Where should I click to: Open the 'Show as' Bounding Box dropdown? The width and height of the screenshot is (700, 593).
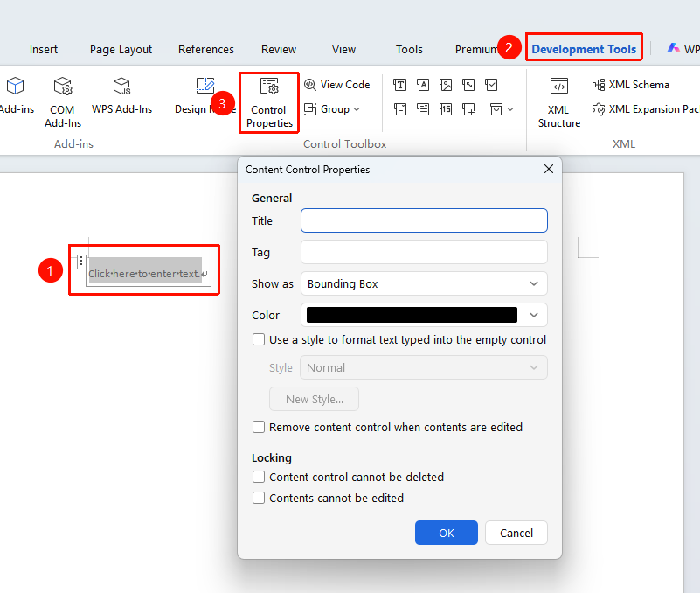point(424,283)
